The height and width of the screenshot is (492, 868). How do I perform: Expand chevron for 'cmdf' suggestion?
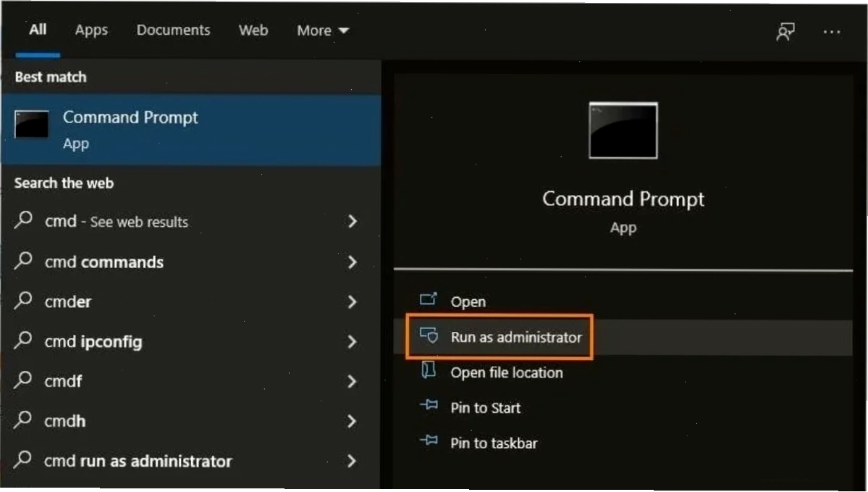tap(352, 382)
